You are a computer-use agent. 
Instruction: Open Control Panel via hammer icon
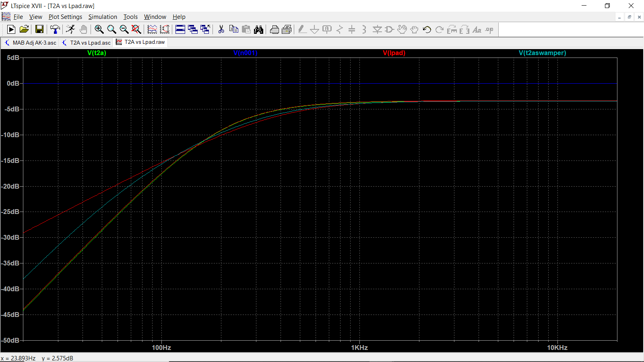pyautogui.click(x=55, y=29)
